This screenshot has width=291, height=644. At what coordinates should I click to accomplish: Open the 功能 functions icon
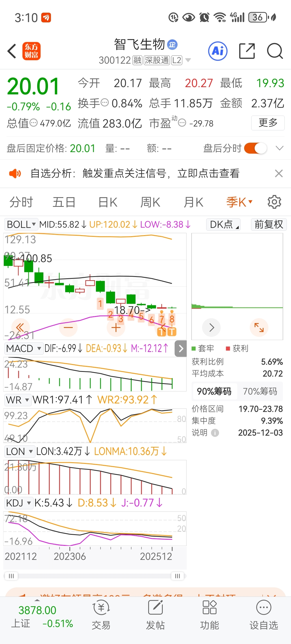pyautogui.click(x=210, y=615)
